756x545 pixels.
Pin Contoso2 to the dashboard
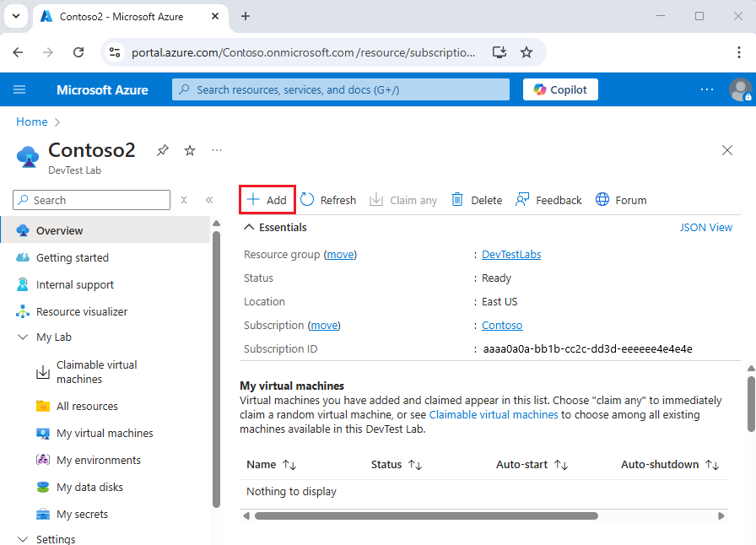point(162,150)
